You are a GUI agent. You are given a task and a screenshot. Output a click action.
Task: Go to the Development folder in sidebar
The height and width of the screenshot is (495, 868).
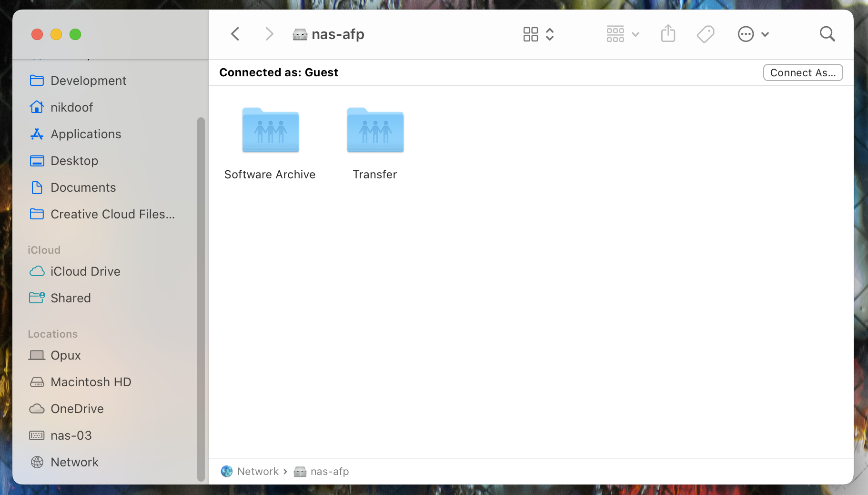click(x=88, y=81)
